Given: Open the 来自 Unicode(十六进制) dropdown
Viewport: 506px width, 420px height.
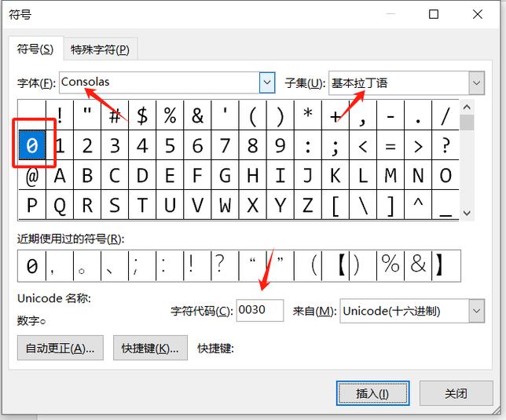Looking at the screenshot, I should tap(476, 311).
